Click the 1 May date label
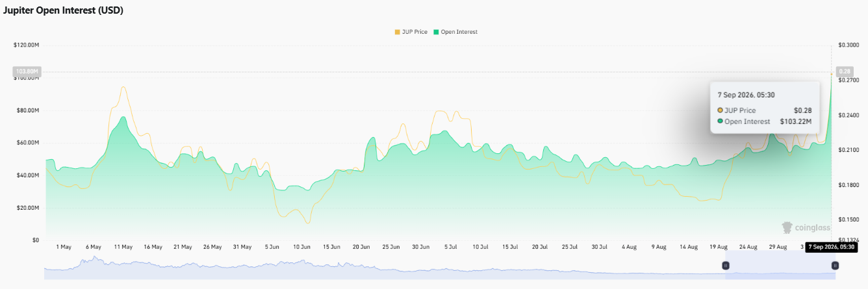The height and width of the screenshot is (289, 868). (64, 247)
